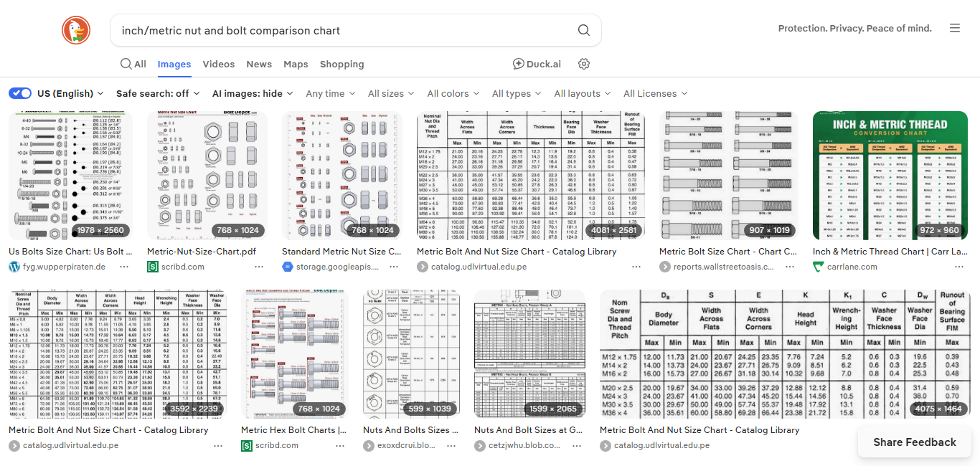Open the 1599 × 2065 hex bolts thumbnail
This screenshot has height=466, width=980.
pyautogui.click(x=529, y=354)
